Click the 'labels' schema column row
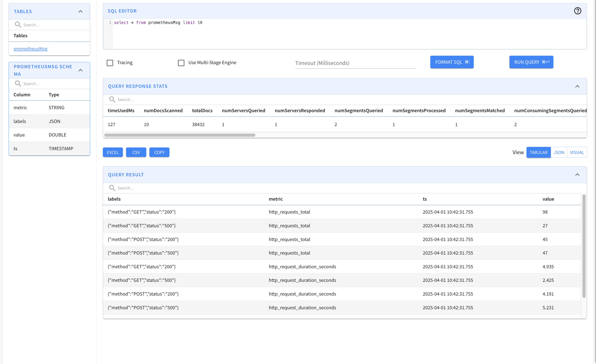This screenshot has height=364, width=596. click(49, 121)
